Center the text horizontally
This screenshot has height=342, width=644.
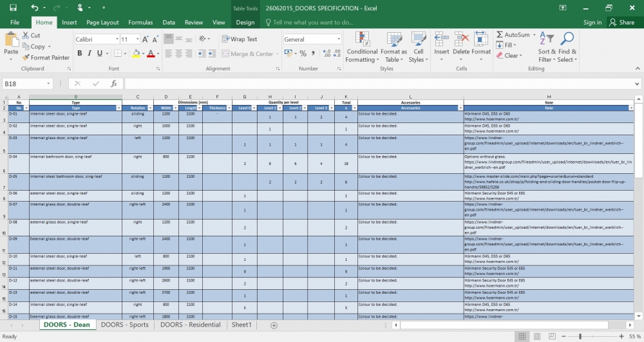[178, 53]
